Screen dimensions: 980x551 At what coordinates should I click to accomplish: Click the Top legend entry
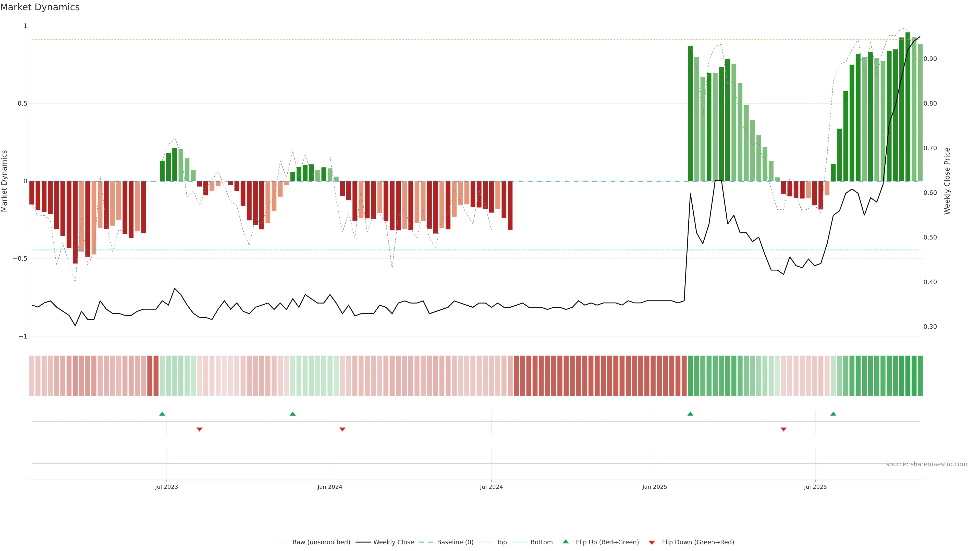pyautogui.click(x=501, y=542)
